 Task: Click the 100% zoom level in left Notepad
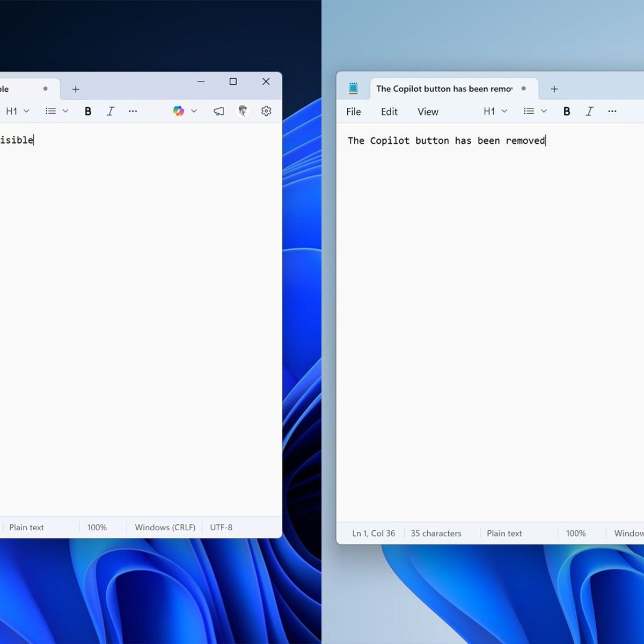pos(97,528)
